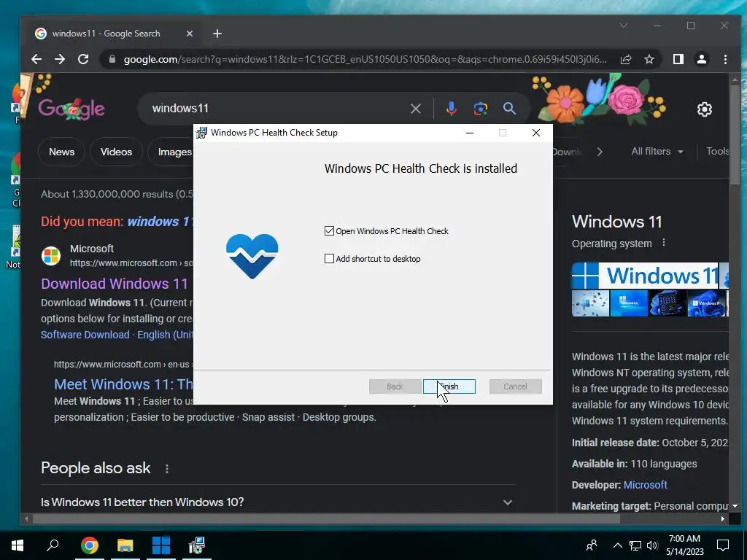View site information lock icon
The image size is (747, 560).
point(112,59)
